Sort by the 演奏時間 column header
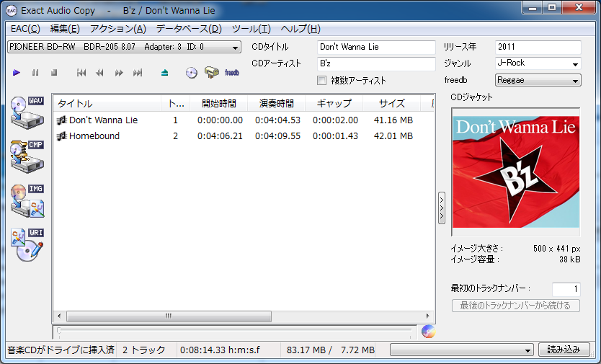601x364 pixels. coord(276,103)
